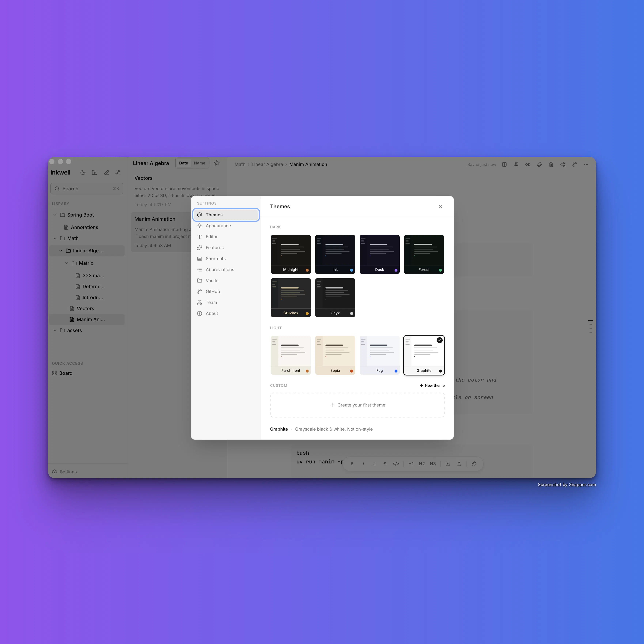This screenshot has width=644, height=644.
Task: Copy link icon in note header
Action: coord(528,164)
